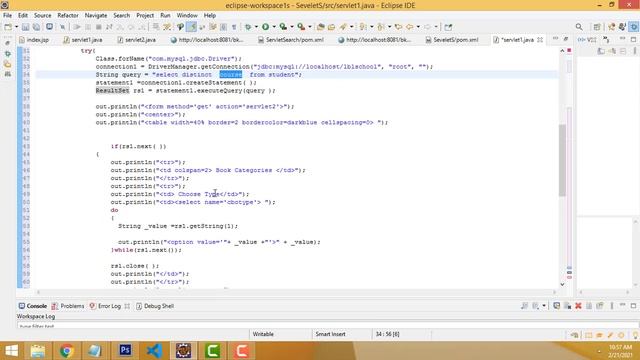Click the Next Annotation toolbar icon
The width and height of the screenshot is (640, 360).
[x=362, y=27]
